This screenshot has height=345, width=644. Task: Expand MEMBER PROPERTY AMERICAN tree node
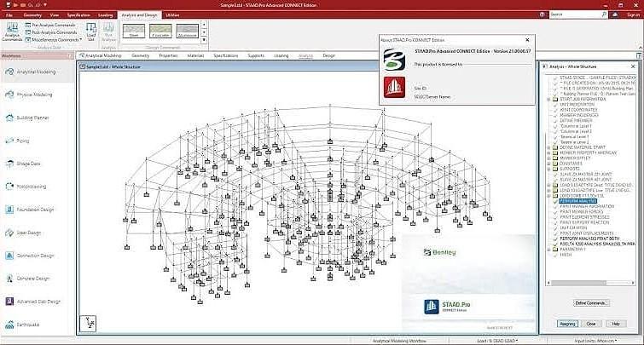(548, 152)
